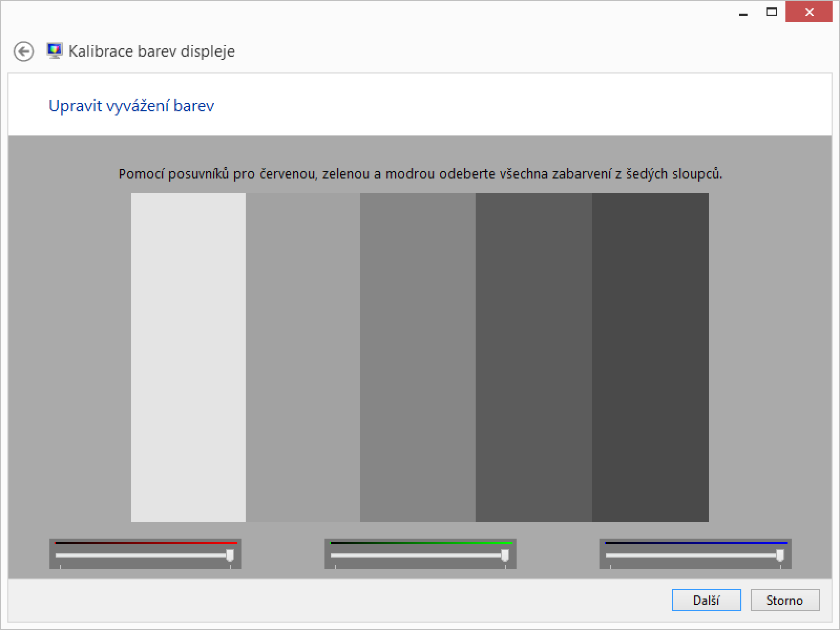This screenshot has height=630, width=840.
Task: Go back with the round arrow button
Action: tap(24, 51)
